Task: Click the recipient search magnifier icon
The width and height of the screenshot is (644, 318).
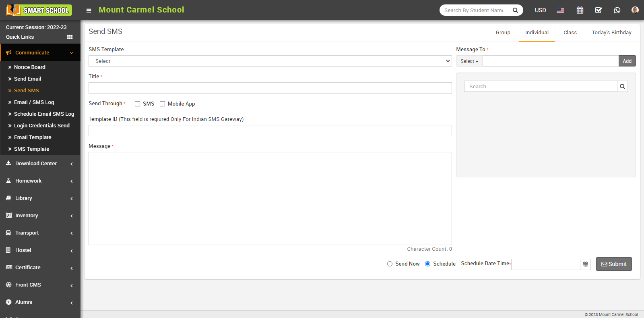Action: [x=622, y=86]
